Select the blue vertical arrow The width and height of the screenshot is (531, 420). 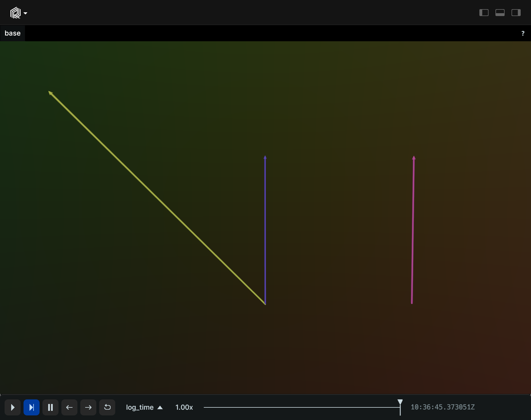pos(265,230)
